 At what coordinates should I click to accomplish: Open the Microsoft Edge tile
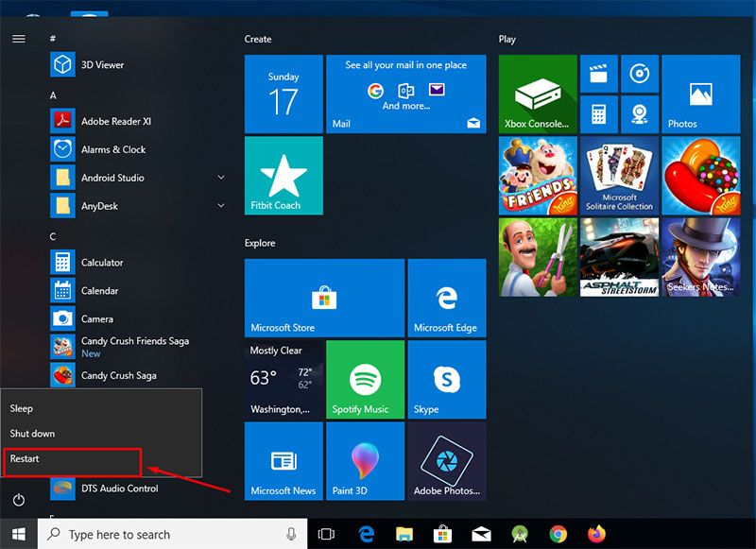point(447,298)
